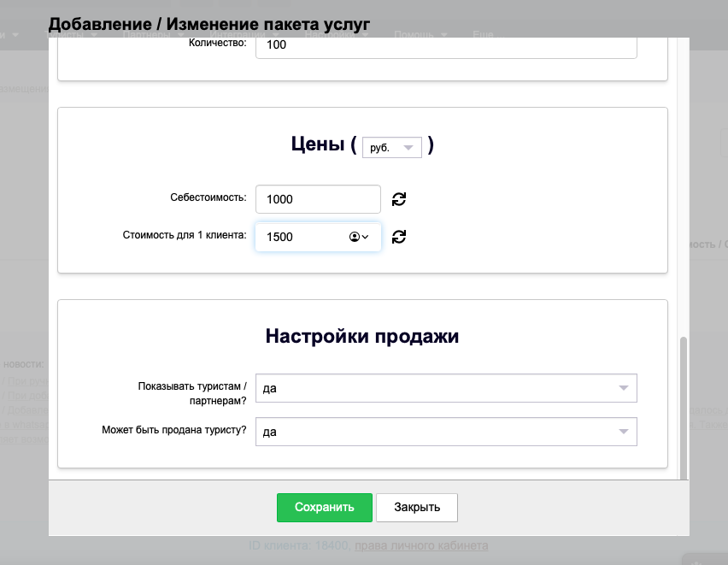The height and width of the screenshot is (565, 728).
Task: Open the руб. currency dropdown
Action: pyautogui.click(x=392, y=148)
